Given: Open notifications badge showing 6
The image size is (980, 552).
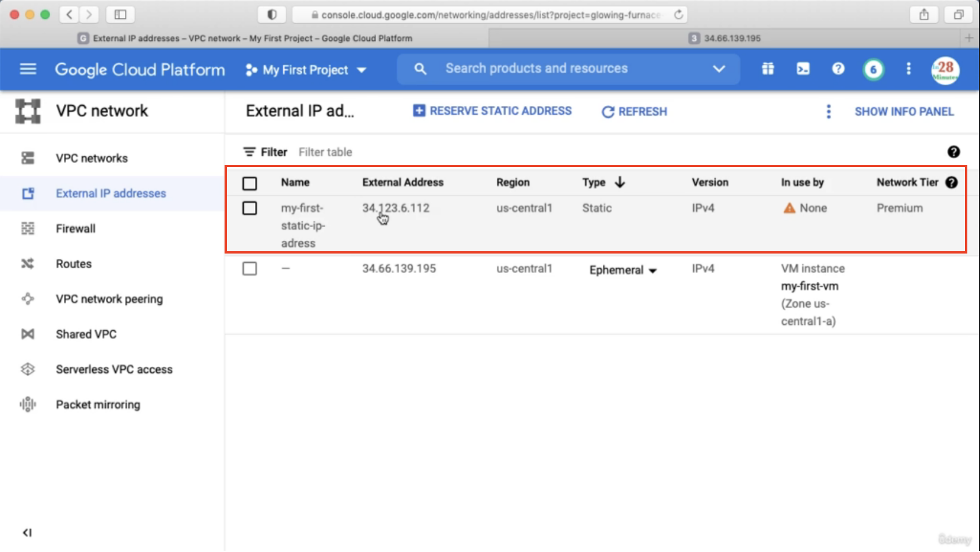Looking at the screenshot, I should click(x=873, y=69).
